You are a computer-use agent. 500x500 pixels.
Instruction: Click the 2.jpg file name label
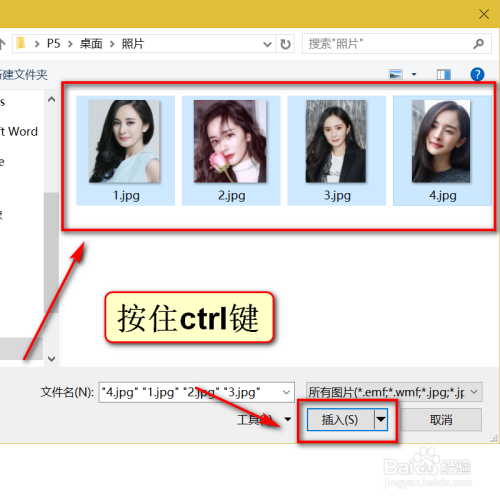(x=232, y=195)
